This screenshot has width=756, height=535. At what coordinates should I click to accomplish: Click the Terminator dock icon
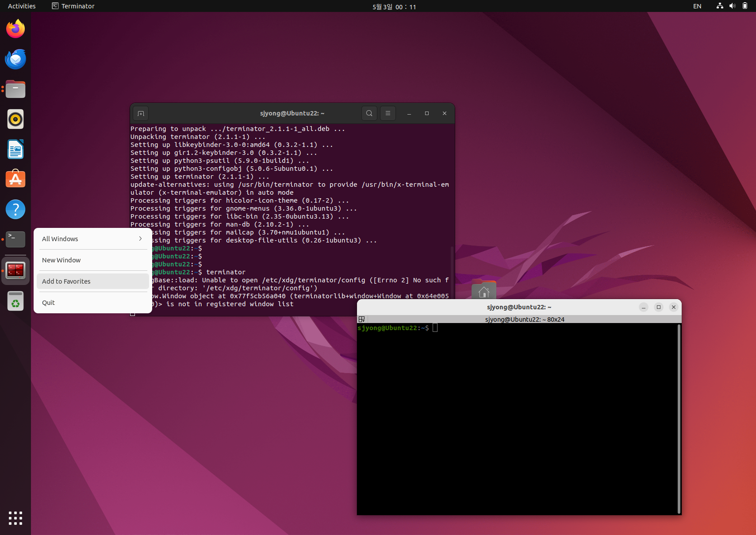[15, 270]
